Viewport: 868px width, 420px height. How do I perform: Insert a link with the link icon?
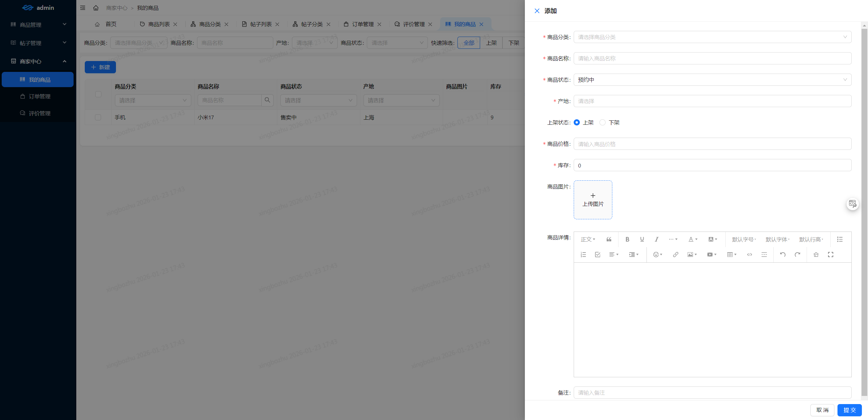click(675, 255)
